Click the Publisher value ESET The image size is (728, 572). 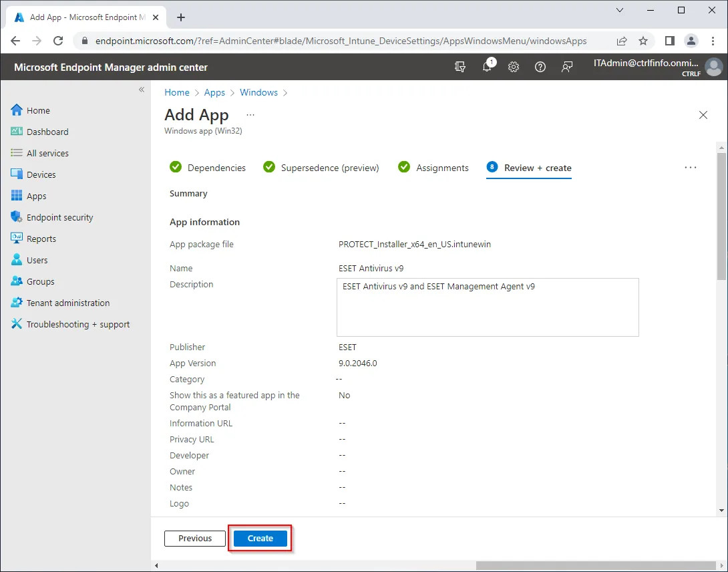[x=347, y=347]
